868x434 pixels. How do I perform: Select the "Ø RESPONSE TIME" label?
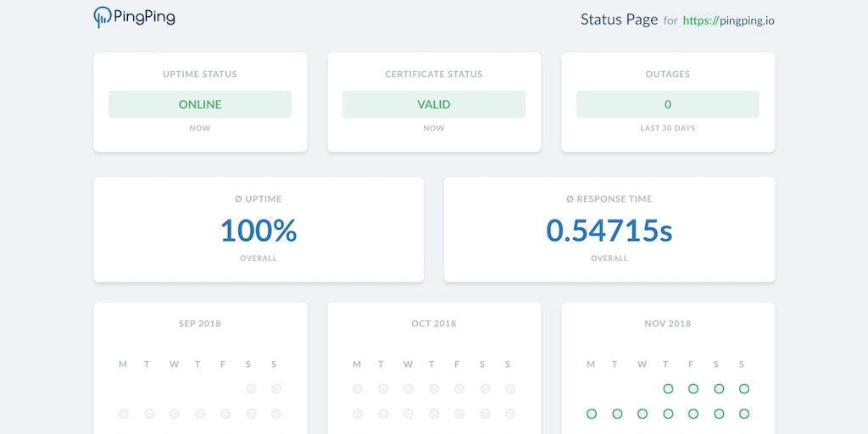point(609,198)
